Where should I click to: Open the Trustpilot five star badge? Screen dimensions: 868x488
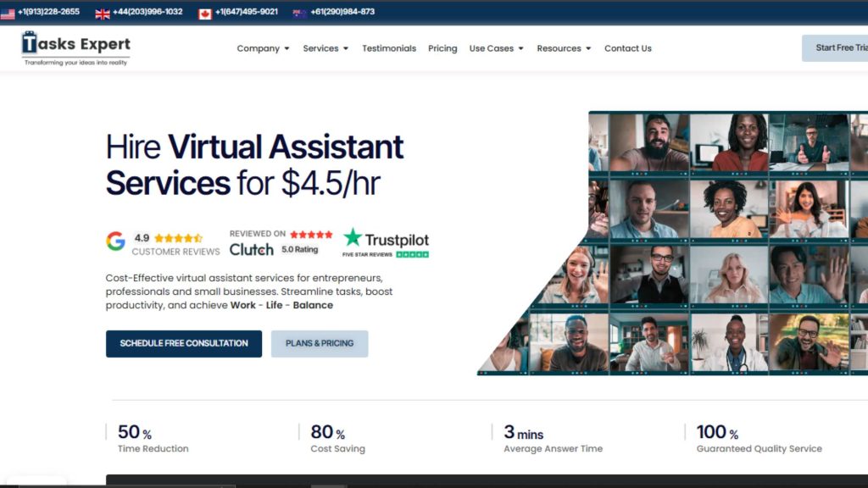386,242
